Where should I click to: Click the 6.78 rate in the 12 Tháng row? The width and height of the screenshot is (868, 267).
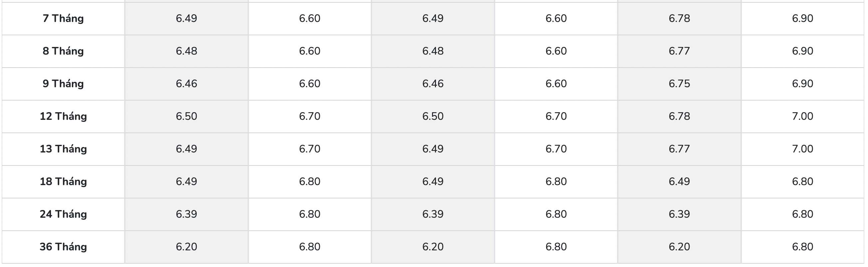679,116
